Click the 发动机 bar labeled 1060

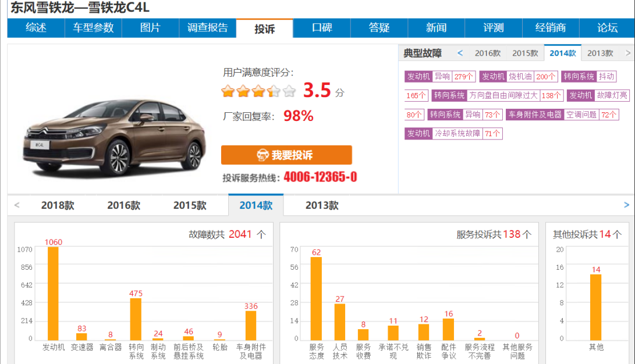(x=53, y=294)
